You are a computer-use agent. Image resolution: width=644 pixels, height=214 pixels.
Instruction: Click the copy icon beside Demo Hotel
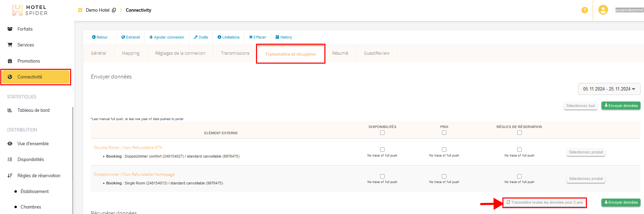pos(114,10)
